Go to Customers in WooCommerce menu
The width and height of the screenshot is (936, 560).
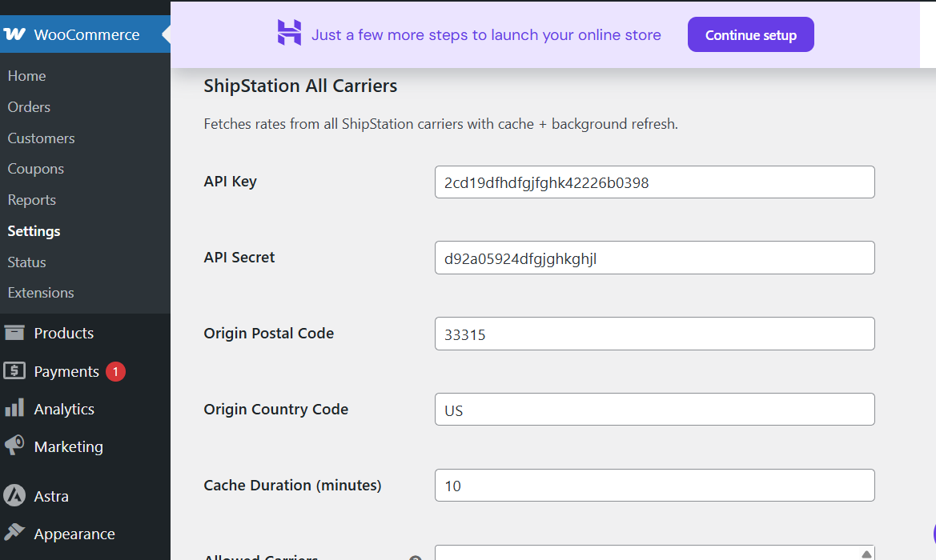[41, 138]
